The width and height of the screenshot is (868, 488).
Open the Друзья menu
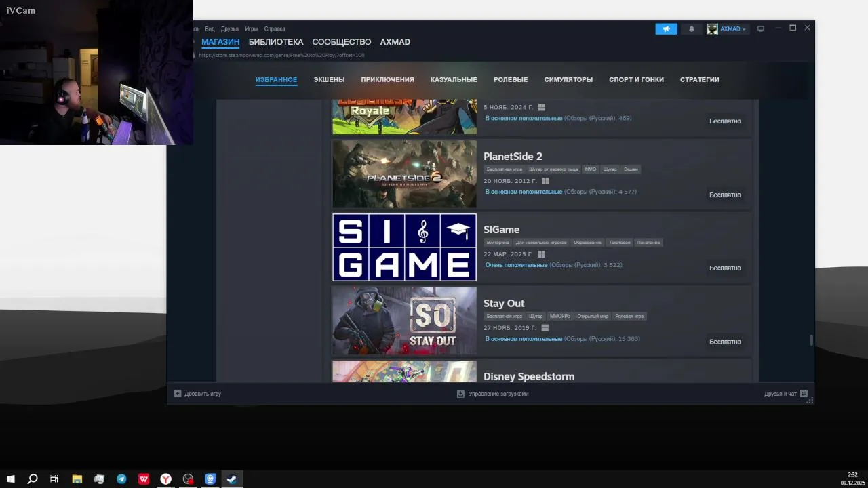tap(230, 28)
